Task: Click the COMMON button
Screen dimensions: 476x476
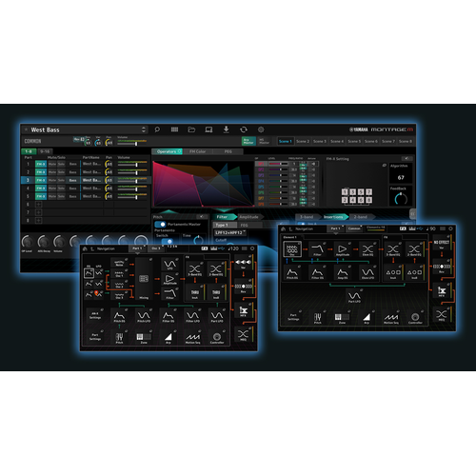Action: 33,141
